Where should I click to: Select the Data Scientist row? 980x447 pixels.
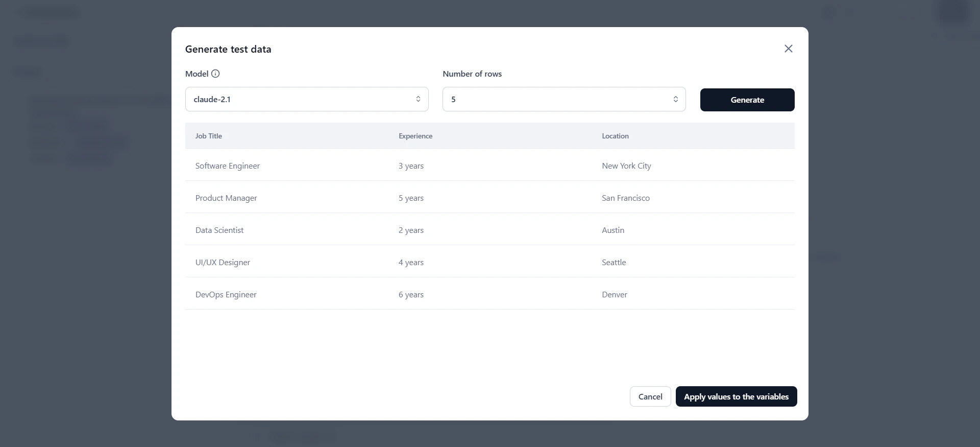[x=219, y=230]
